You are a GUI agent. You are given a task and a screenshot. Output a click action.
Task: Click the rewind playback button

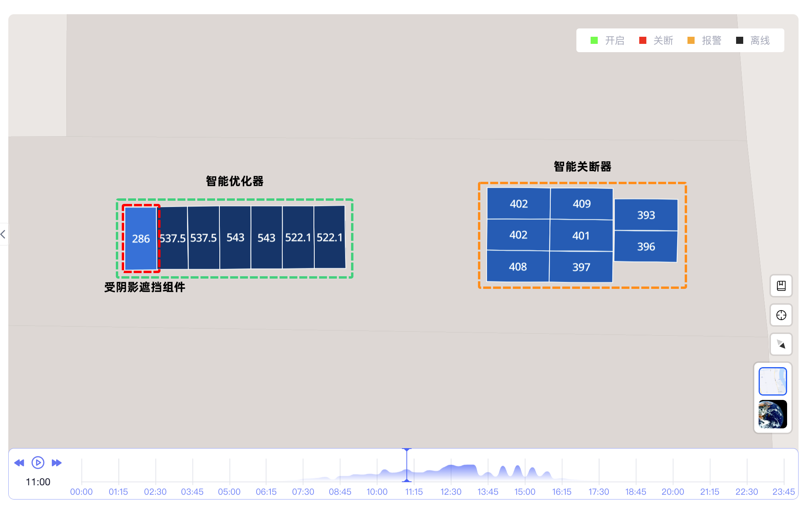tap(19, 463)
